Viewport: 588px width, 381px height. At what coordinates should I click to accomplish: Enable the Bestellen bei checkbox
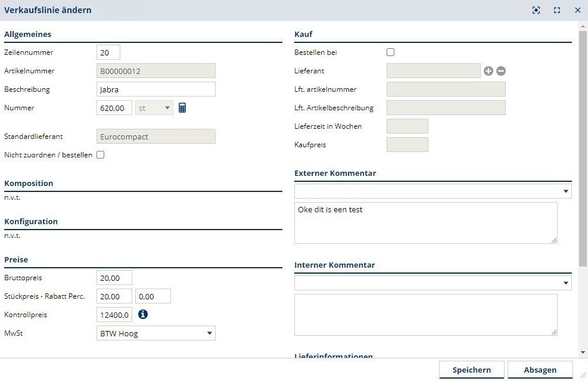pyautogui.click(x=390, y=52)
